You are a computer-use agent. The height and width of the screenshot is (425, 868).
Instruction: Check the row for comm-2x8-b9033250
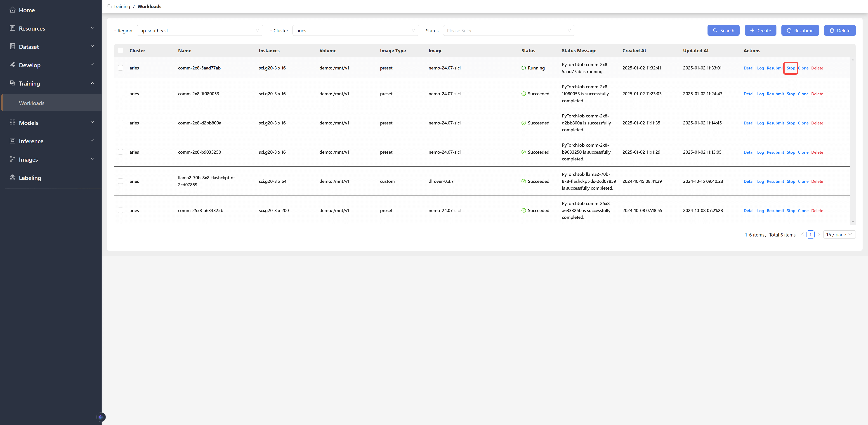click(120, 152)
